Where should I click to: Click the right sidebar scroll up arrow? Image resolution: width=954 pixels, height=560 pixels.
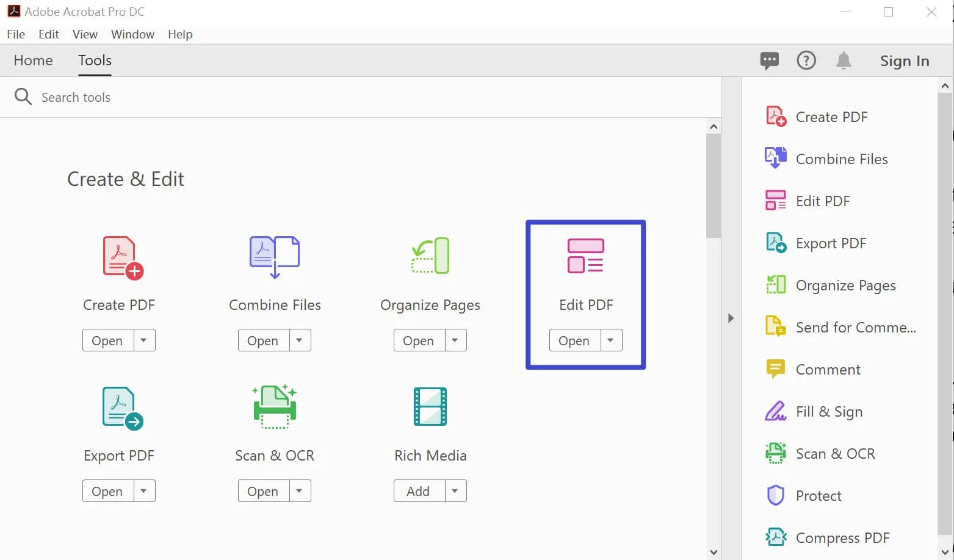[945, 86]
